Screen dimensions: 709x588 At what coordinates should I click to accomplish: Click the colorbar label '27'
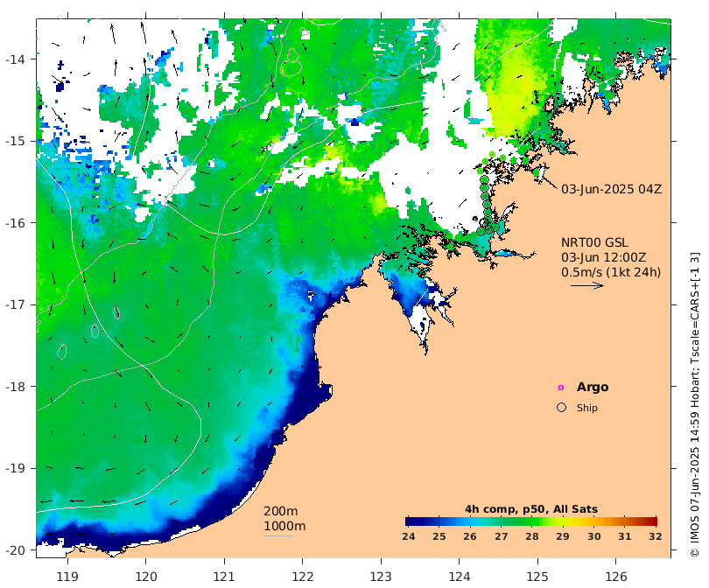click(501, 536)
